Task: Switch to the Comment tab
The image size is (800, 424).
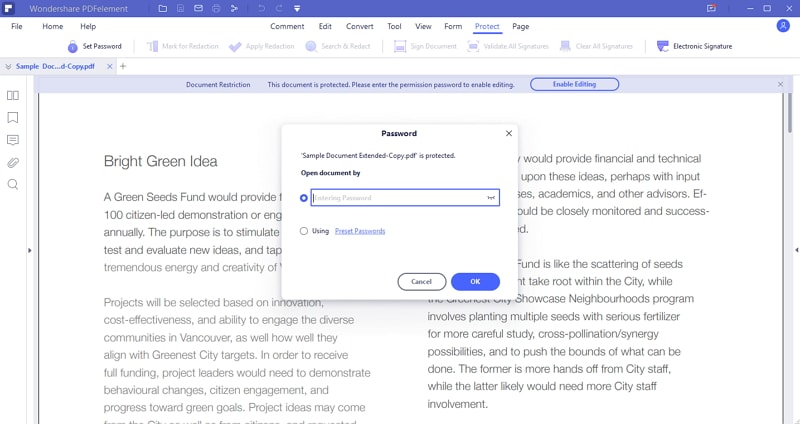Action: (287, 26)
